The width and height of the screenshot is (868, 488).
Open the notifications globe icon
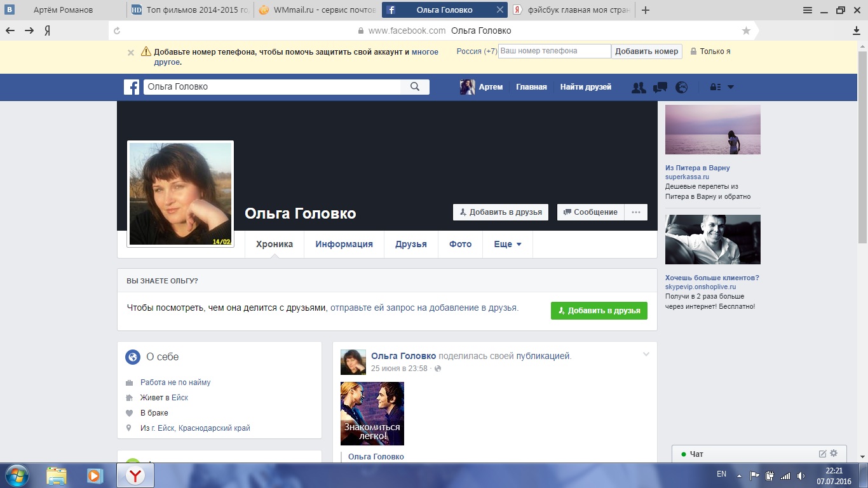tap(682, 88)
